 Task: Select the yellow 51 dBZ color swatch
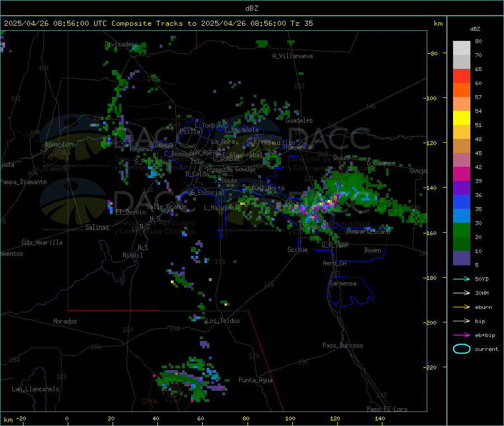[x=461, y=118]
